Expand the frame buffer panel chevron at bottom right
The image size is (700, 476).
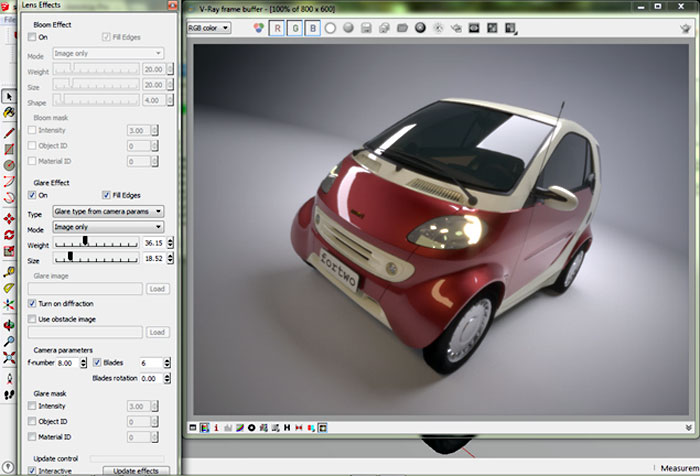click(688, 428)
